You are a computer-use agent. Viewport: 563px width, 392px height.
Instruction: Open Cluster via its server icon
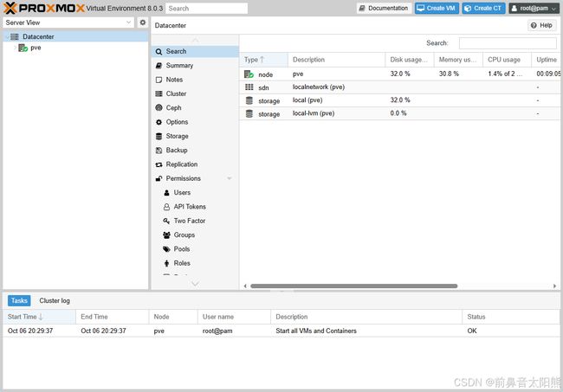(159, 93)
